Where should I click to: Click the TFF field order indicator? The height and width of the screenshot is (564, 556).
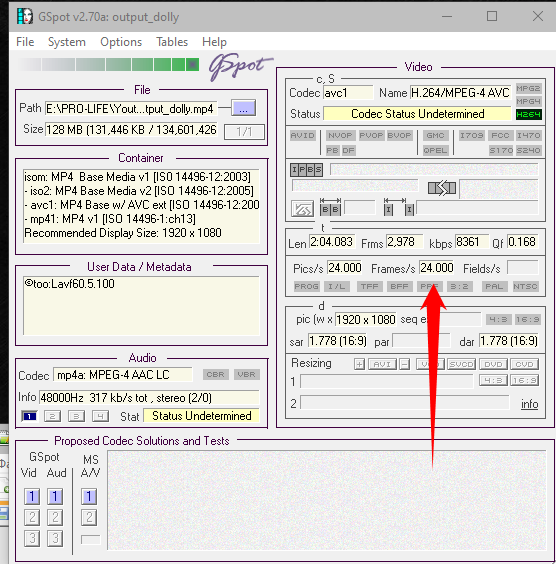pyautogui.click(x=369, y=286)
